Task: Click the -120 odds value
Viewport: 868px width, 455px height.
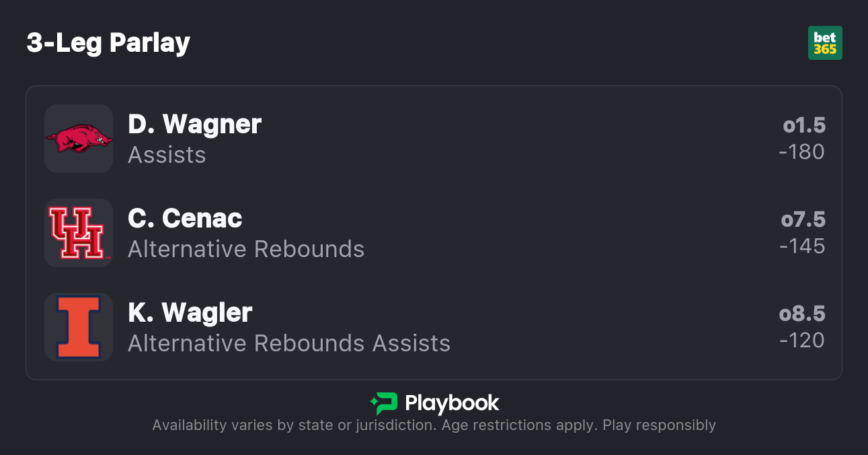Action: (801, 341)
